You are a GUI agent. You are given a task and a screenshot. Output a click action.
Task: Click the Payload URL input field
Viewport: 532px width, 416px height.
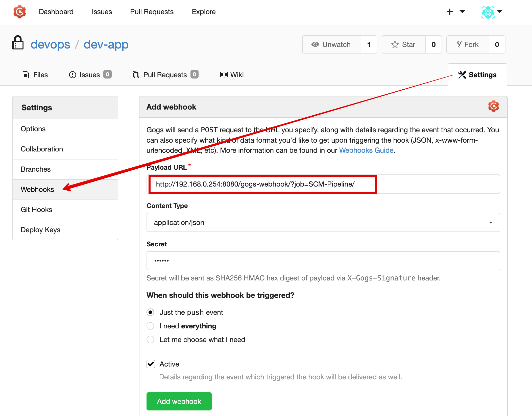pyautogui.click(x=323, y=184)
